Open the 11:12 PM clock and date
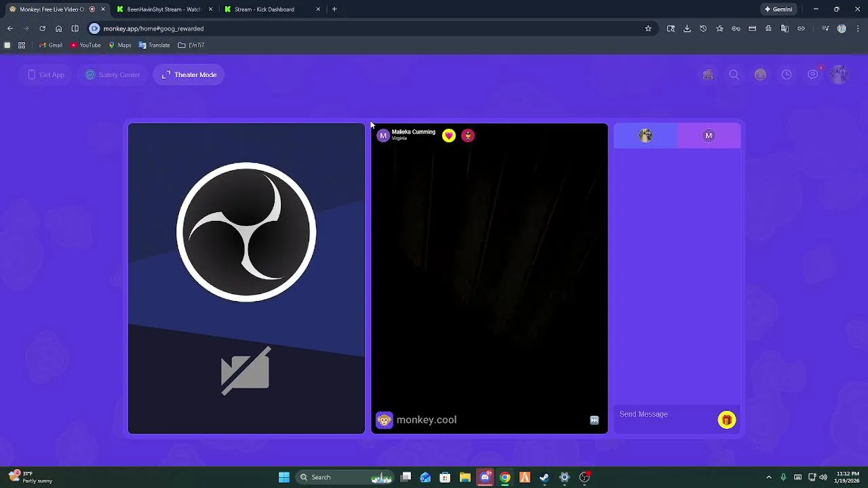This screenshot has width=868, height=488. click(x=848, y=477)
